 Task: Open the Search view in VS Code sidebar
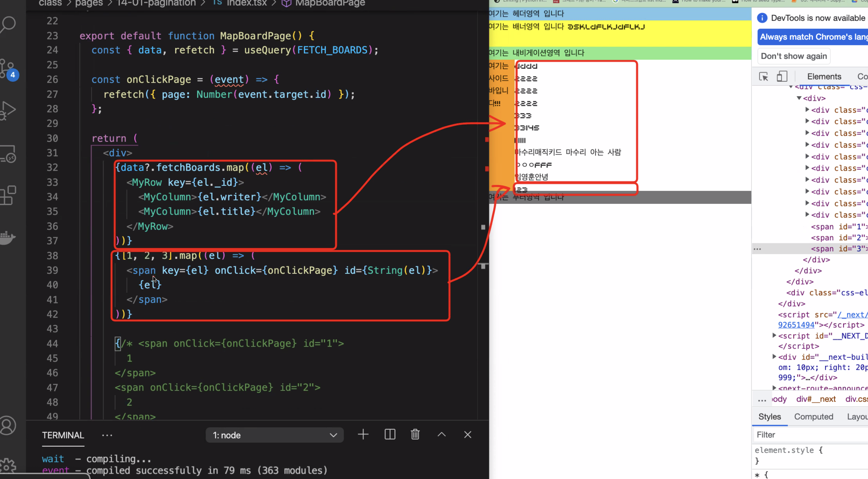pyautogui.click(x=8, y=24)
